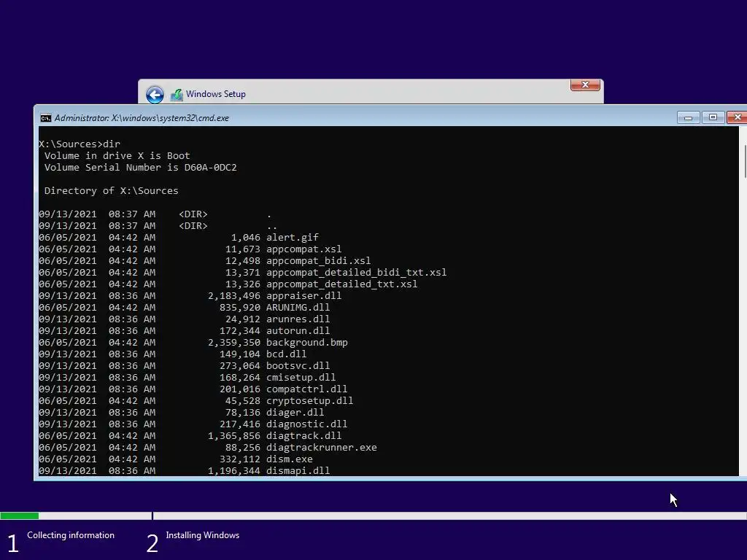Viewport: 747px width, 560px height.
Task: Maximize the cmd.exe window
Action: coord(713,117)
